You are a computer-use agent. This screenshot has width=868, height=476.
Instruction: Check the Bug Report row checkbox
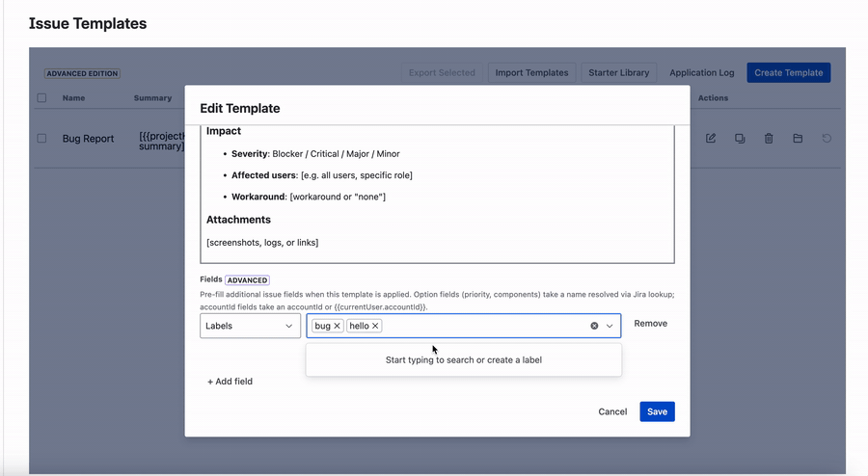(x=41, y=138)
